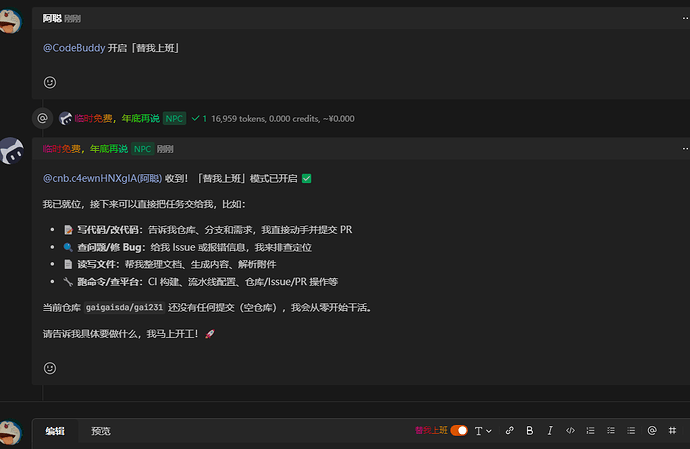The height and width of the screenshot is (449, 690).
Task: Insert inline code with the code icon
Action: [570, 431]
